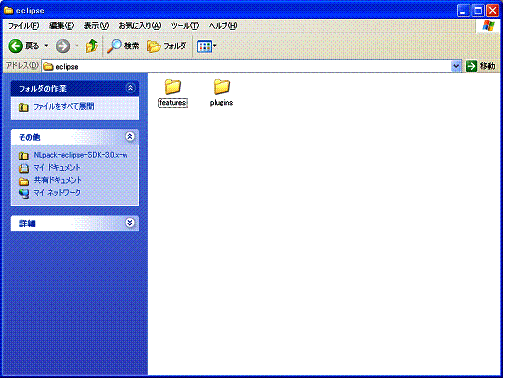Open the ツール(T) menu

point(185,26)
